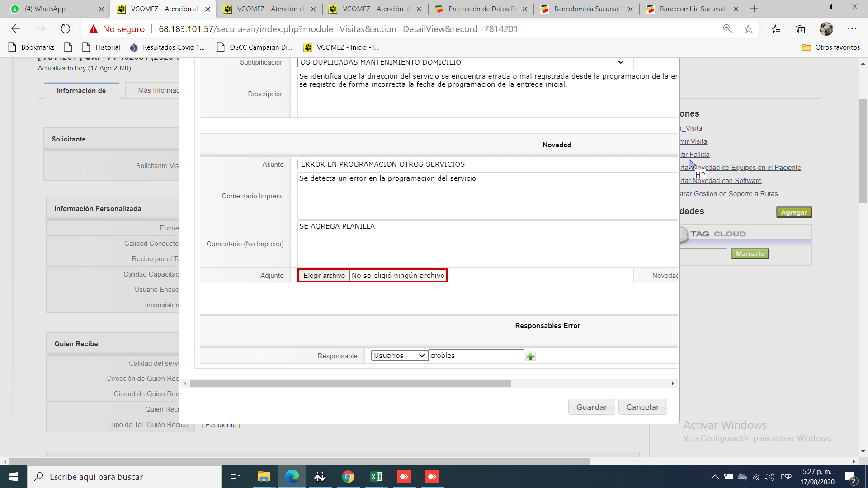Click the browser address bar URL
This screenshot has height=488, width=868.
338,29
